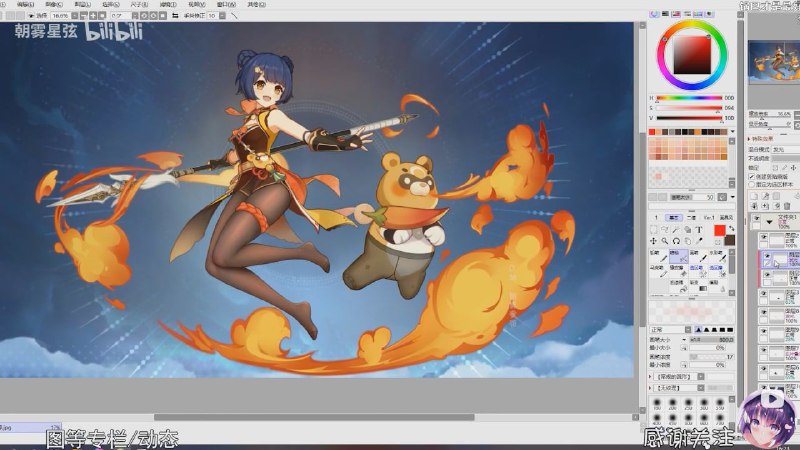Viewport: 800px width, 450px height.
Task: Toggle lock layer movement icon
Action: [793, 167]
